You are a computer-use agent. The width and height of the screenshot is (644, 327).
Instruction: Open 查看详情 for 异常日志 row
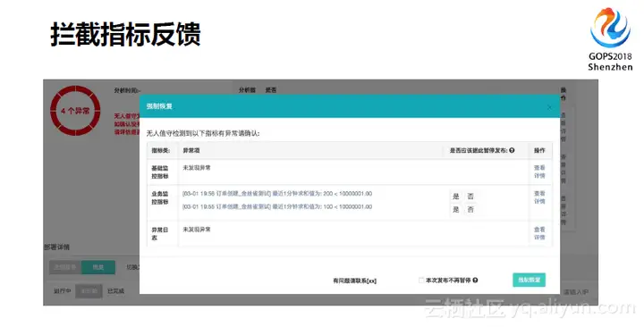pos(539,233)
